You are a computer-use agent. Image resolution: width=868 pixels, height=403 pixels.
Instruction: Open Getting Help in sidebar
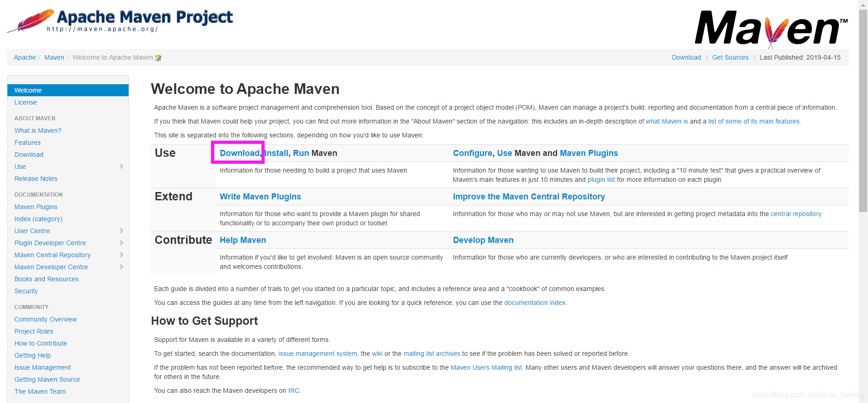(x=32, y=355)
